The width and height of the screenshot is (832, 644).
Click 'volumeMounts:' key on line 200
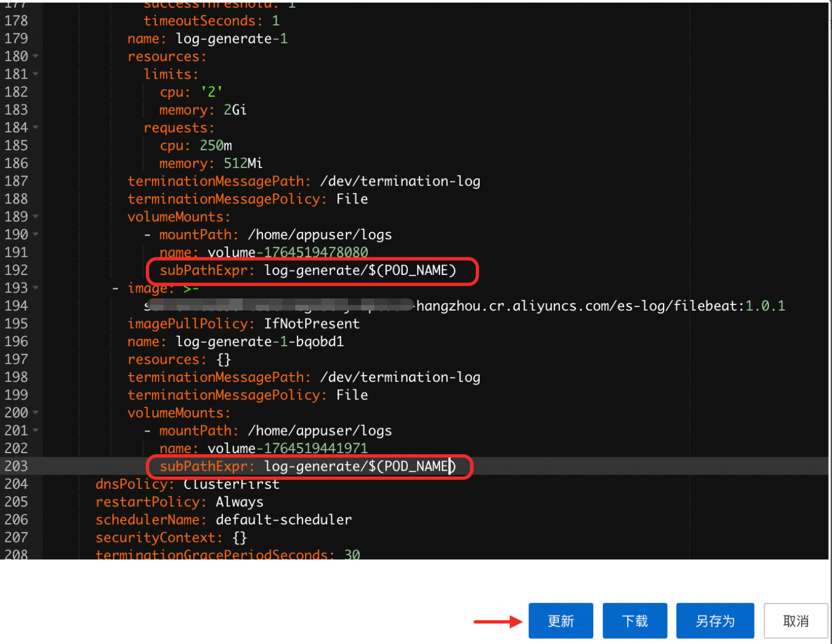coord(179,413)
